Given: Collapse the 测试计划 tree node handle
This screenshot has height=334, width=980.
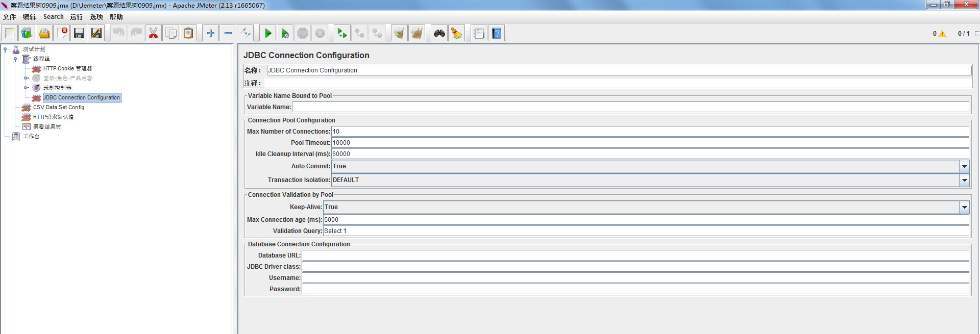Looking at the screenshot, I should 6,49.
